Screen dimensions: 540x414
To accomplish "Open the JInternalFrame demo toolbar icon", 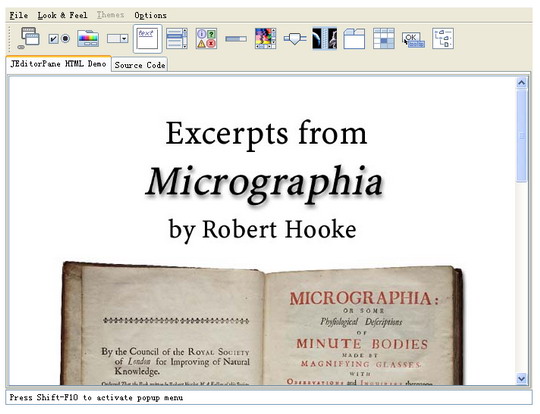I will pos(29,38).
